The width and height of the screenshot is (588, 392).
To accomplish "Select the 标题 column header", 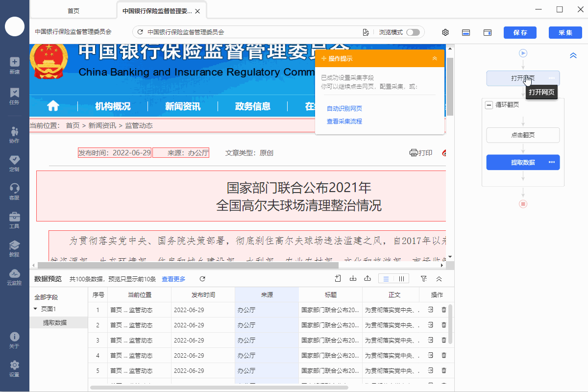I will (331, 295).
